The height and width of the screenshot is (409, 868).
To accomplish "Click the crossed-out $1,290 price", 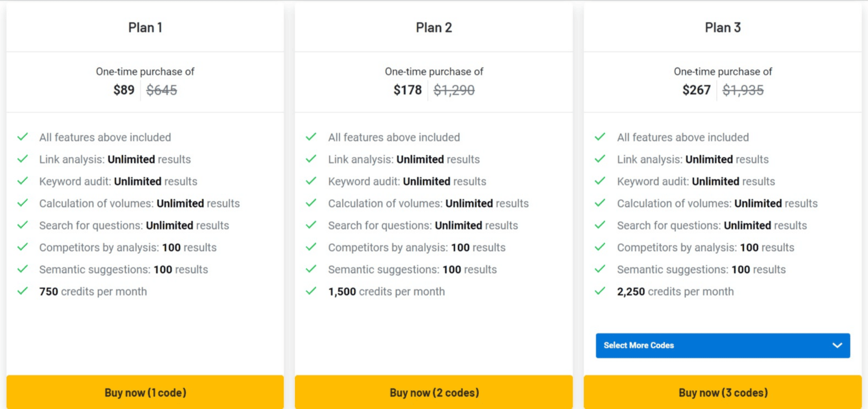I will pos(454,90).
